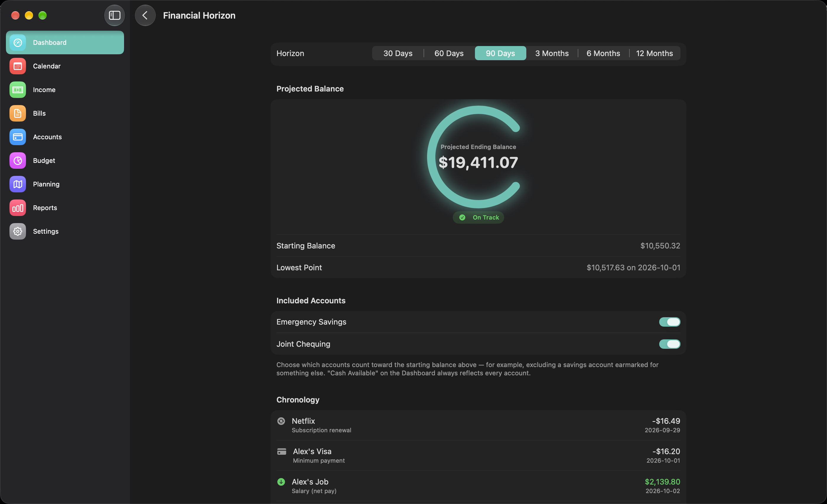827x504 pixels.
Task: Select the 60 Days horizon
Action: coord(449,53)
